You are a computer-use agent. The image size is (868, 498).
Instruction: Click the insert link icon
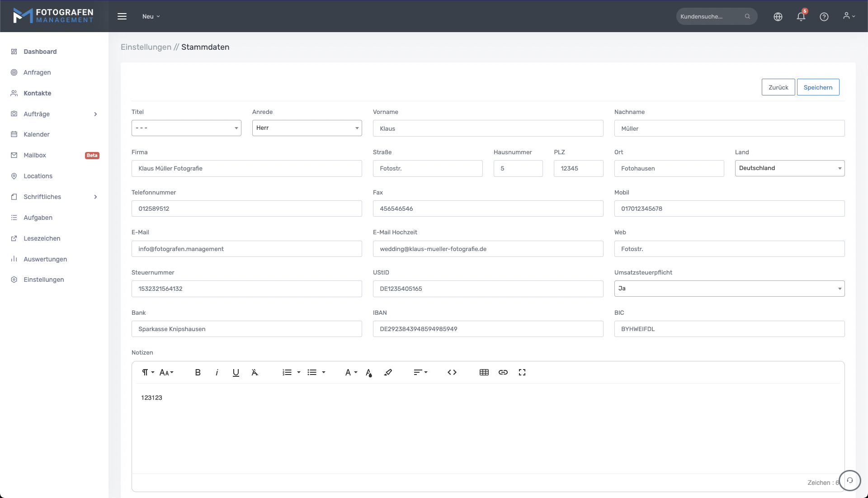tap(503, 372)
